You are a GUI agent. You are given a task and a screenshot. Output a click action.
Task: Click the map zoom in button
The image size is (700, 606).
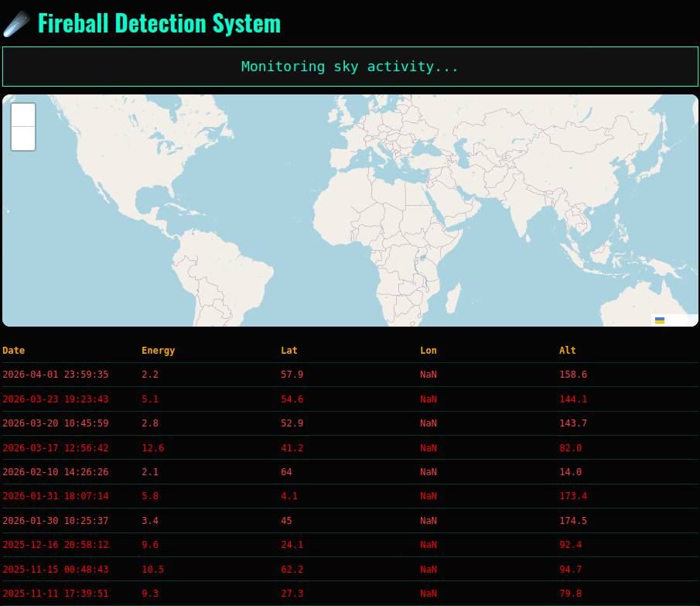click(x=23, y=115)
